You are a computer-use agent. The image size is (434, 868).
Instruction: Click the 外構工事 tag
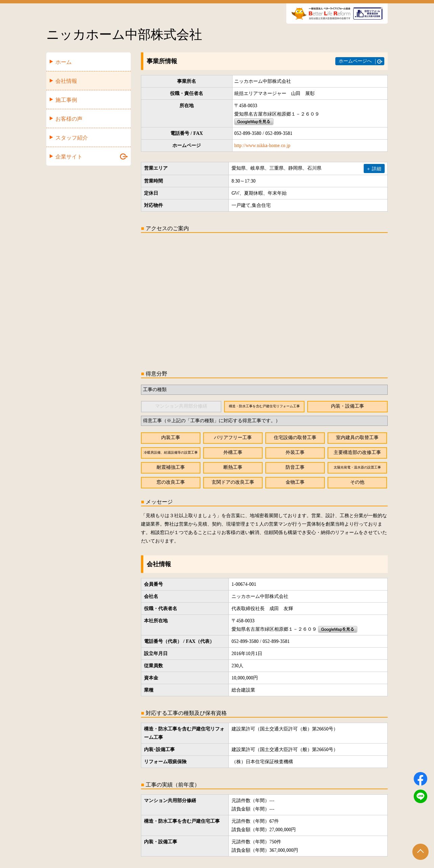(x=233, y=453)
